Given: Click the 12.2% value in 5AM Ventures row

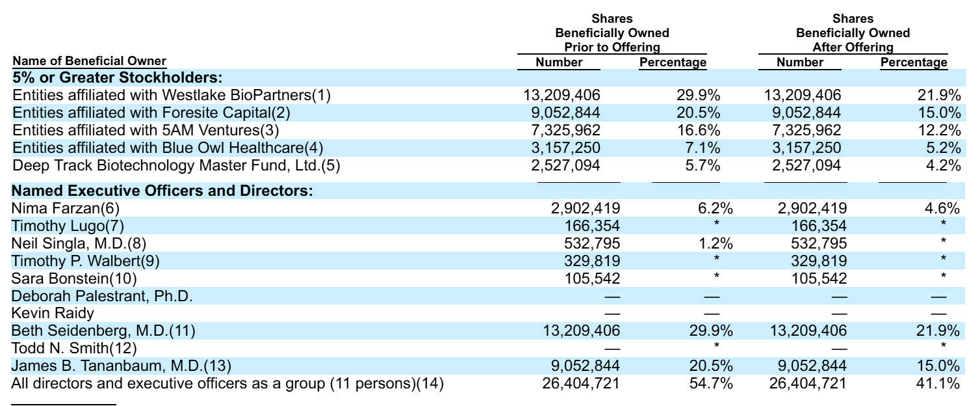Looking at the screenshot, I should click(938, 130).
